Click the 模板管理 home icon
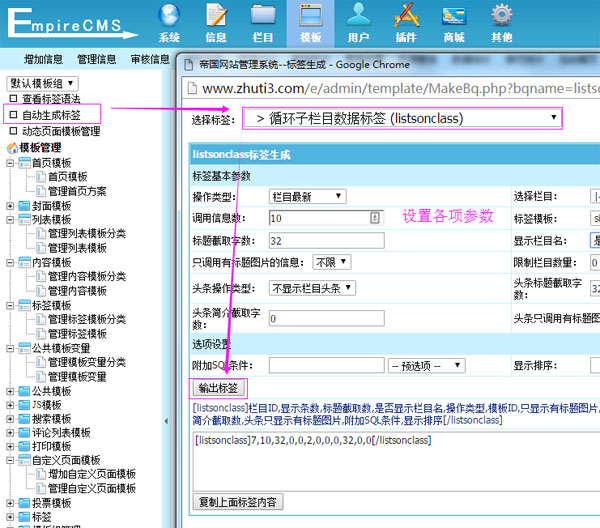Image resolution: width=600 pixels, height=528 pixels. pyautogui.click(x=12, y=148)
